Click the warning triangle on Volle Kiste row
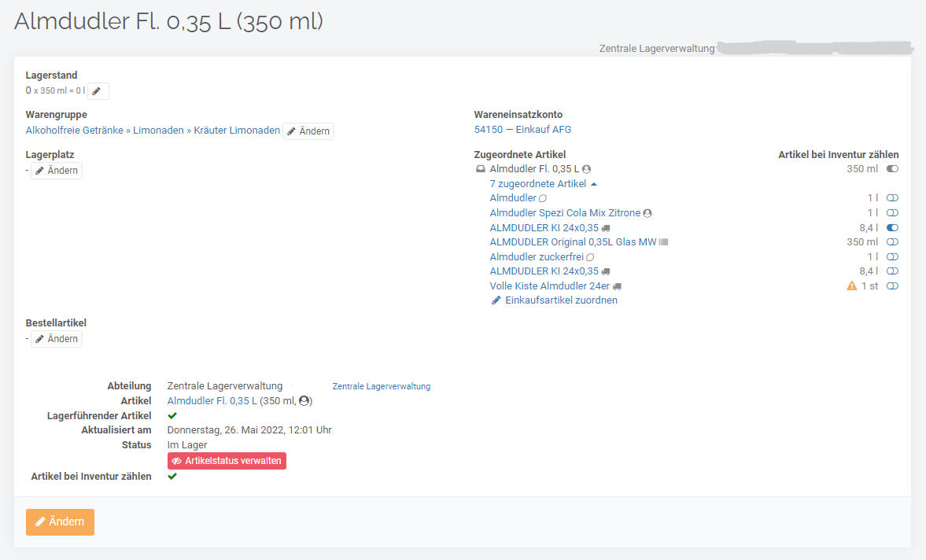This screenshot has width=926, height=560. (x=851, y=286)
